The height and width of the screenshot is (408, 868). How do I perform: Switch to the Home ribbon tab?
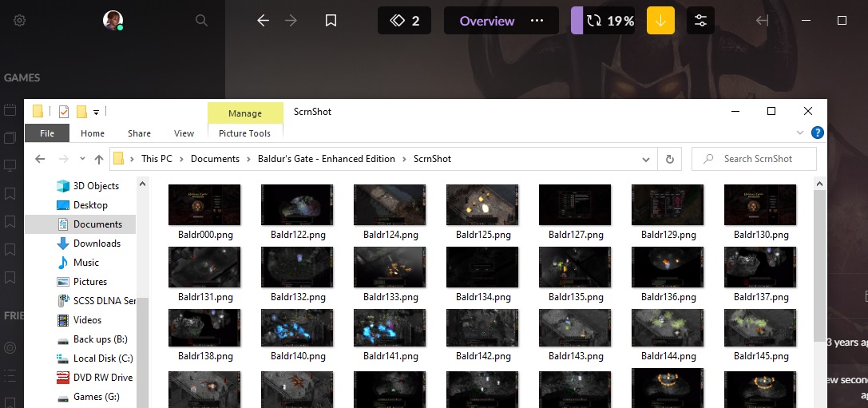(93, 133)
